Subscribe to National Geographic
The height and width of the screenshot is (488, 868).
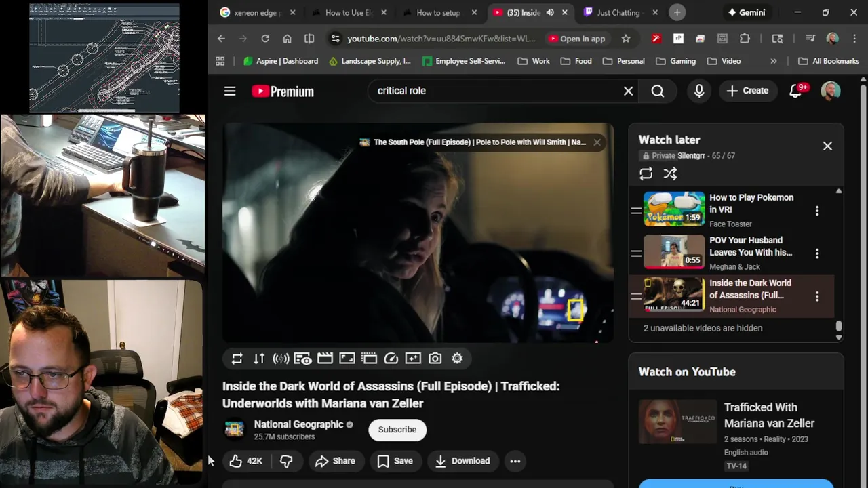(x=397, y=430)
